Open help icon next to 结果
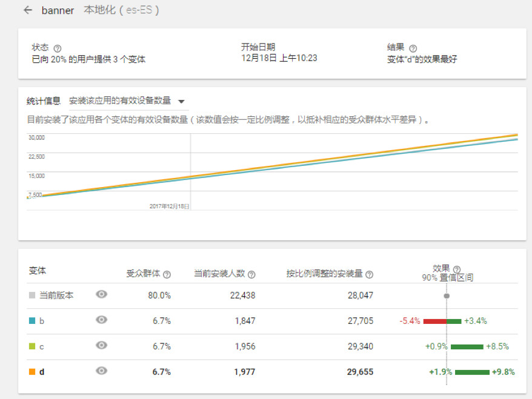 tap(413, 48)
